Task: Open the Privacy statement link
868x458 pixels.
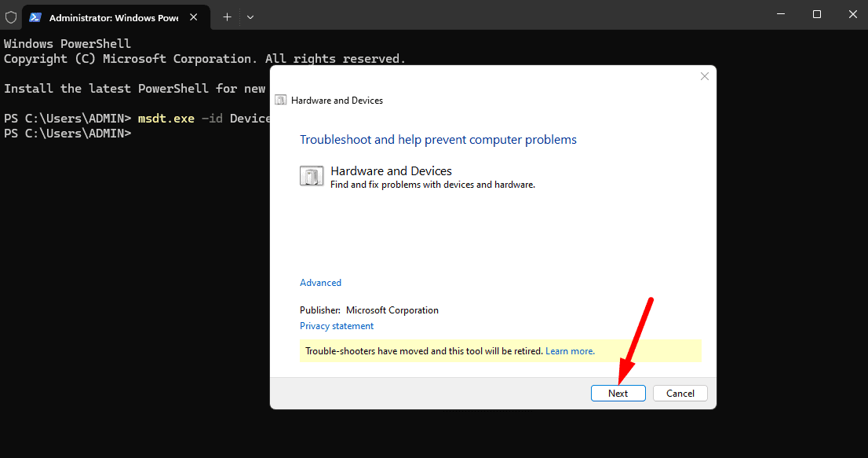Action: (x=337, y=326)
